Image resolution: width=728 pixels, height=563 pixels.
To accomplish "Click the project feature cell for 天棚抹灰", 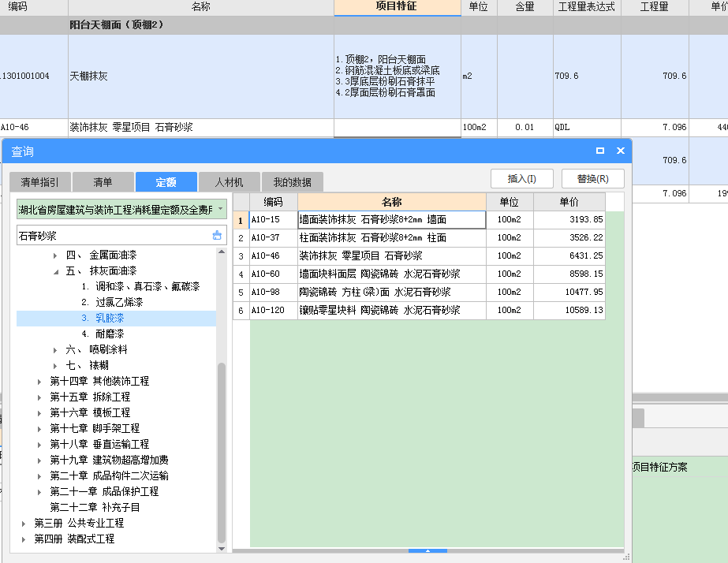I will point(397,76).
